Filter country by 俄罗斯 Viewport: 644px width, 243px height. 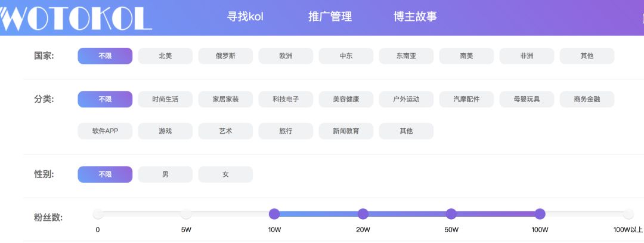[225, 56]
